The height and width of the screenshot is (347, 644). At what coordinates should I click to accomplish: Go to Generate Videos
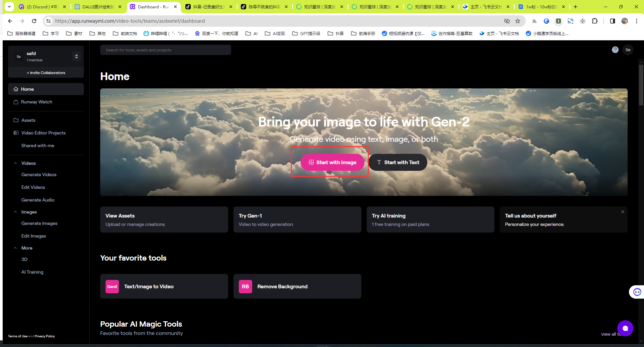tap(39, 175)
